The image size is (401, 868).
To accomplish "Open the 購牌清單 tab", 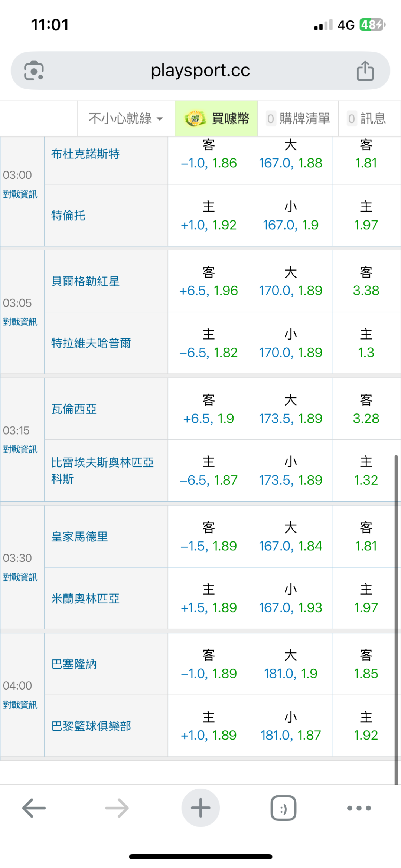I will pos(298,119).
